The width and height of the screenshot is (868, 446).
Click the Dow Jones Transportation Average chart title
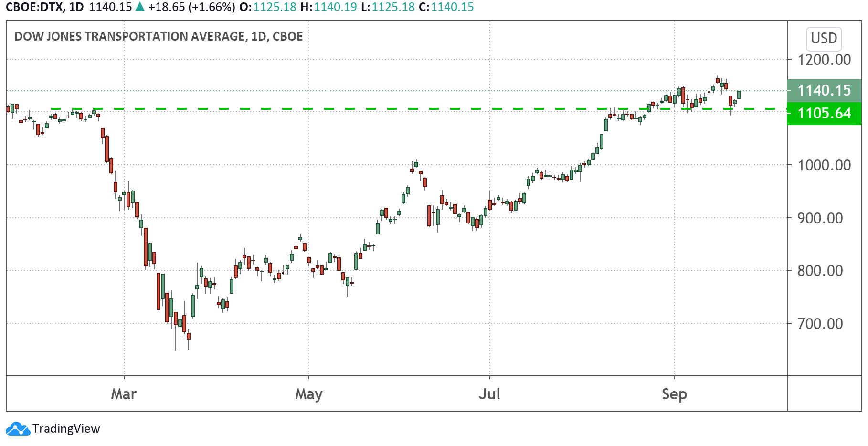coord(159,37)
